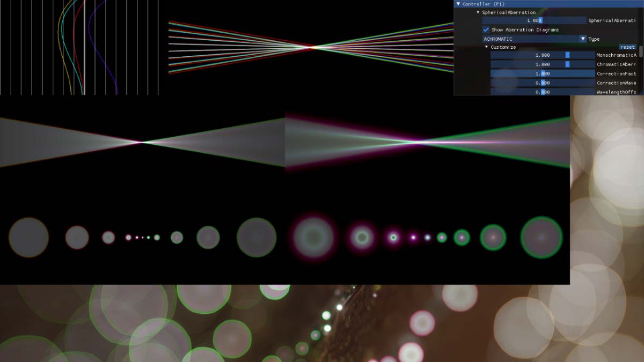Collapse the Controller (F1) window arrow
644x362 pixels.
(x=458, y=4)
